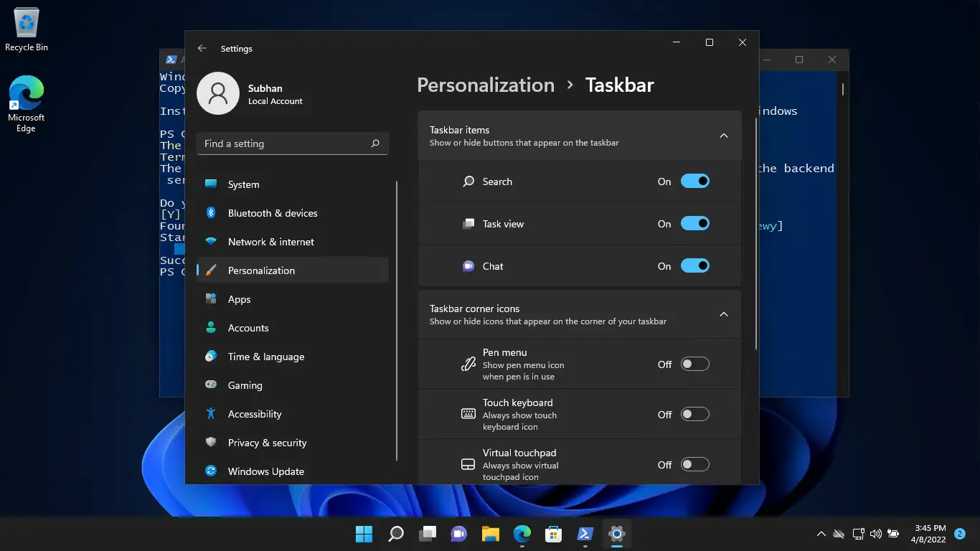Click the Chat row icon
Viewport: 980px width, 551px height.
pos(468,266)
